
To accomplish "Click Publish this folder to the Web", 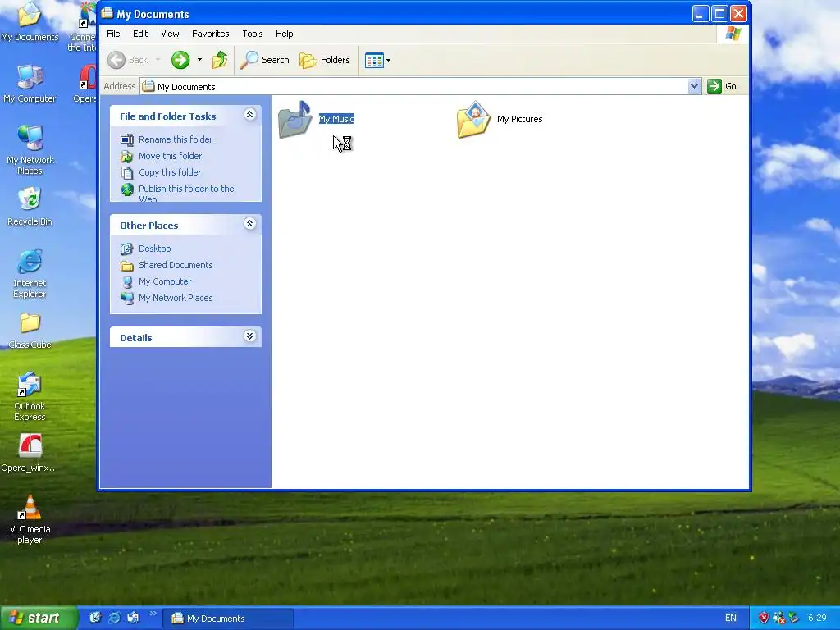I will click(x=186, y=193).
